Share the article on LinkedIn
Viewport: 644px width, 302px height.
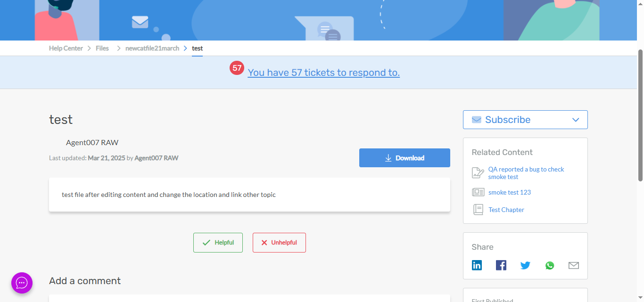click(477, 265)
